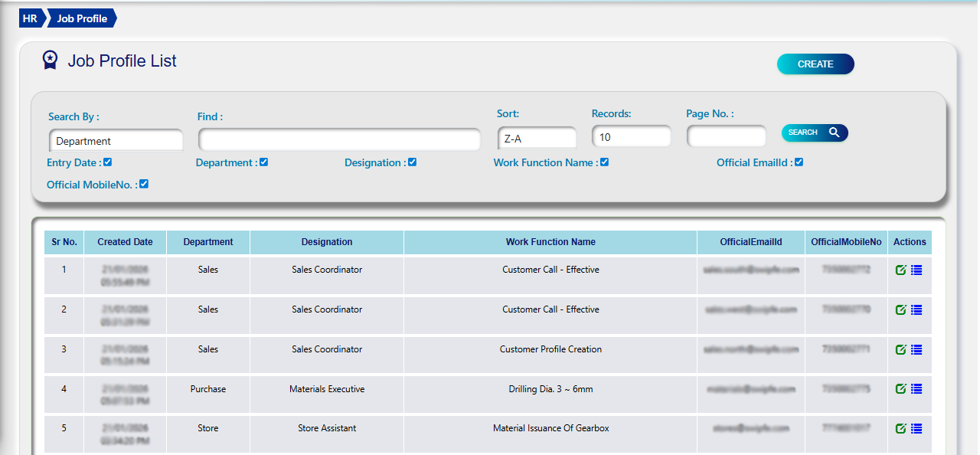Open the Search By Department dropdown
980x455 pixels.
coord(116,141)
